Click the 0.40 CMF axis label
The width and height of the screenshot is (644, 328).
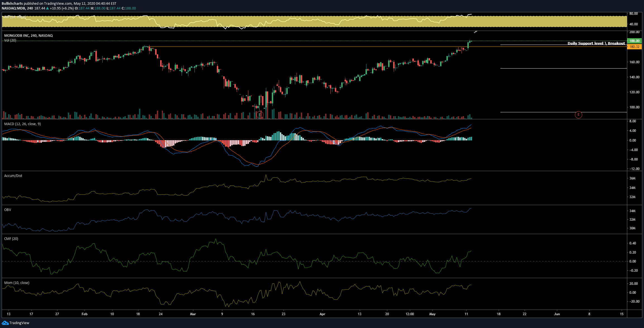click(633, 243)
